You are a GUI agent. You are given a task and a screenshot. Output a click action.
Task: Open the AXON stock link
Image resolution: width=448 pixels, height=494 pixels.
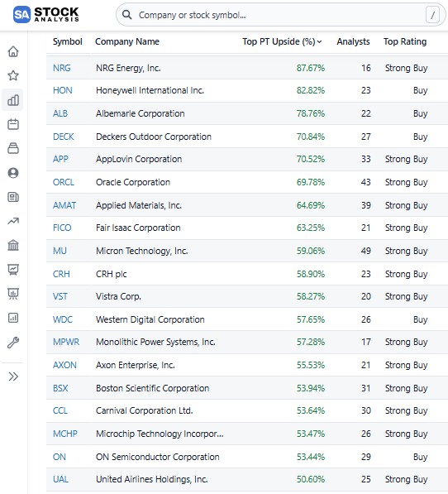click(x=64, y=365)
